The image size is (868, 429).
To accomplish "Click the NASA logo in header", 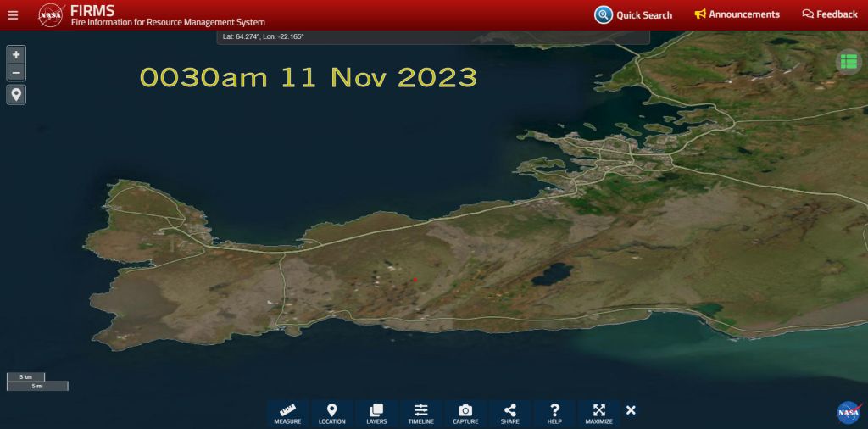I will [51, 14].
